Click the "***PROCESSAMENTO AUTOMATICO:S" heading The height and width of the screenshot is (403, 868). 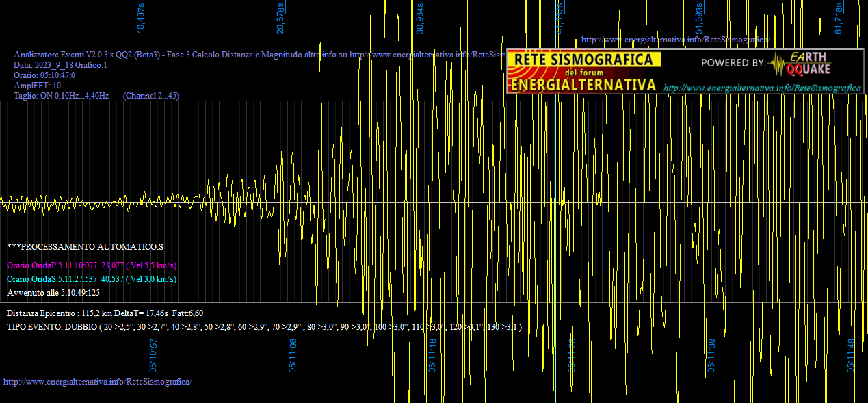[x=86, y=246]
